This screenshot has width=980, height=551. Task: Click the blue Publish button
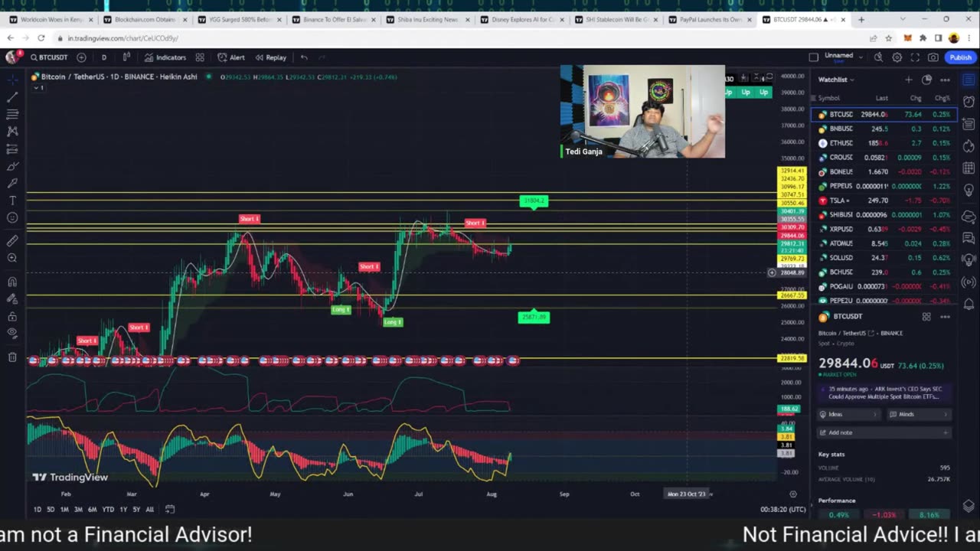(x=960, y=57)
